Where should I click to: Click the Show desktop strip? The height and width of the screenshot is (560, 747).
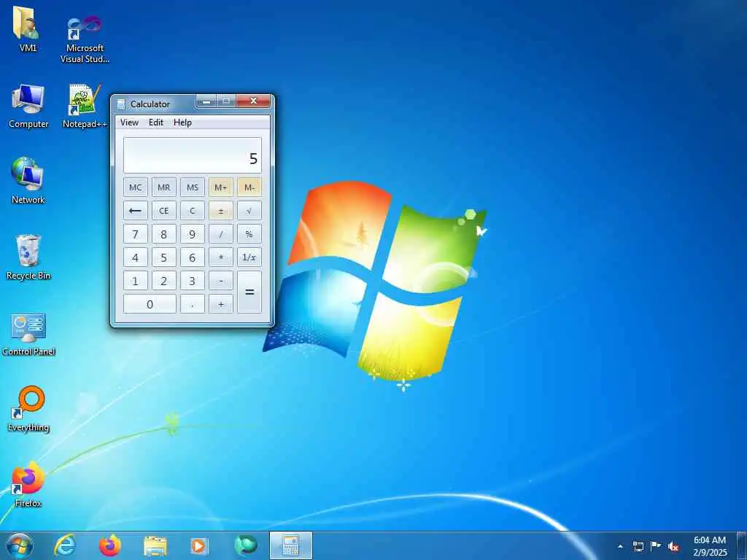tap(742, 546)
